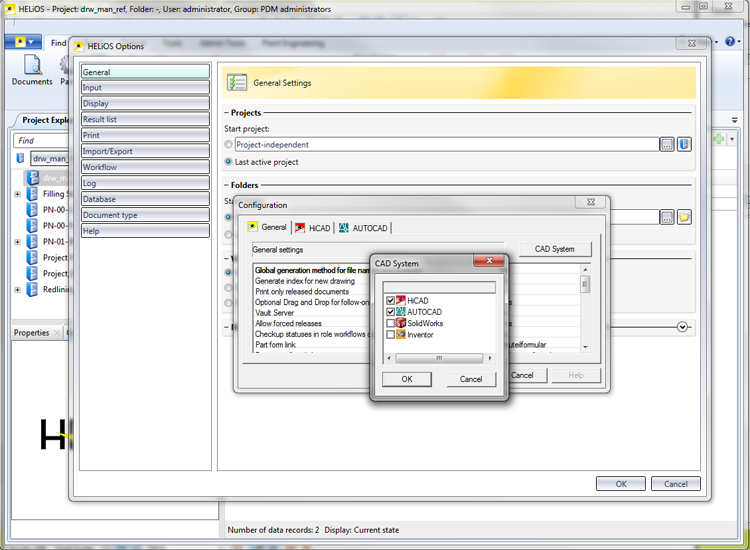Click the Project-independent text field
This screenshot has width=750, height=550.
[x=447, y=144]
